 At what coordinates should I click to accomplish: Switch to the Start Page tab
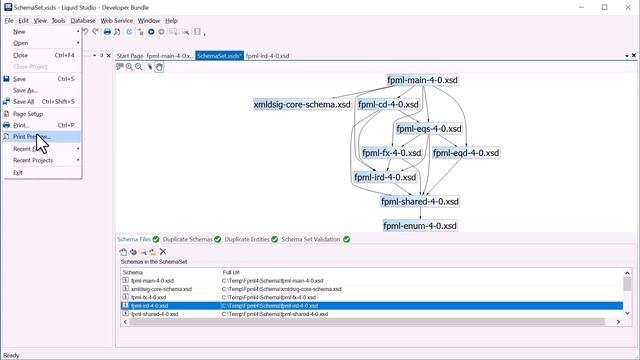[x=130, y=56]
